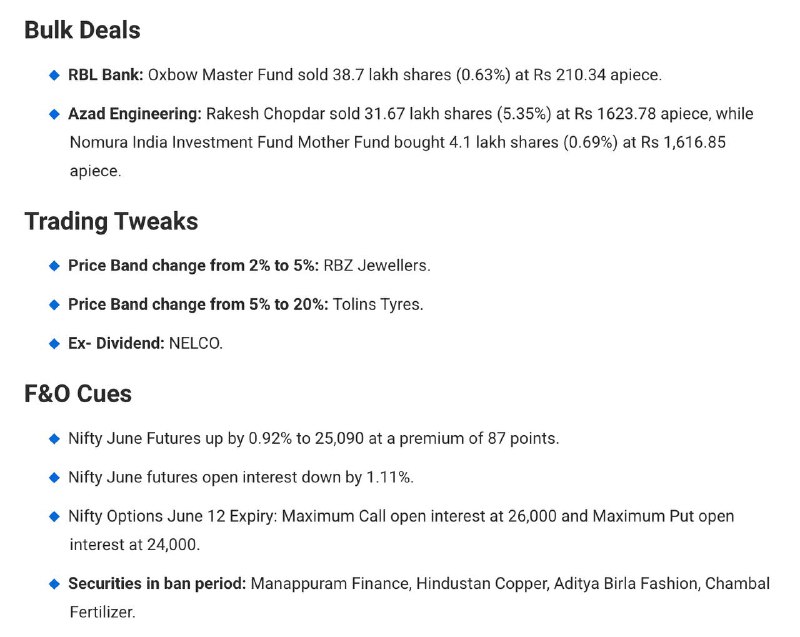The image size is (800, 637).
Task: Click the Bulk Deals heading
Action: pos(82,30)
